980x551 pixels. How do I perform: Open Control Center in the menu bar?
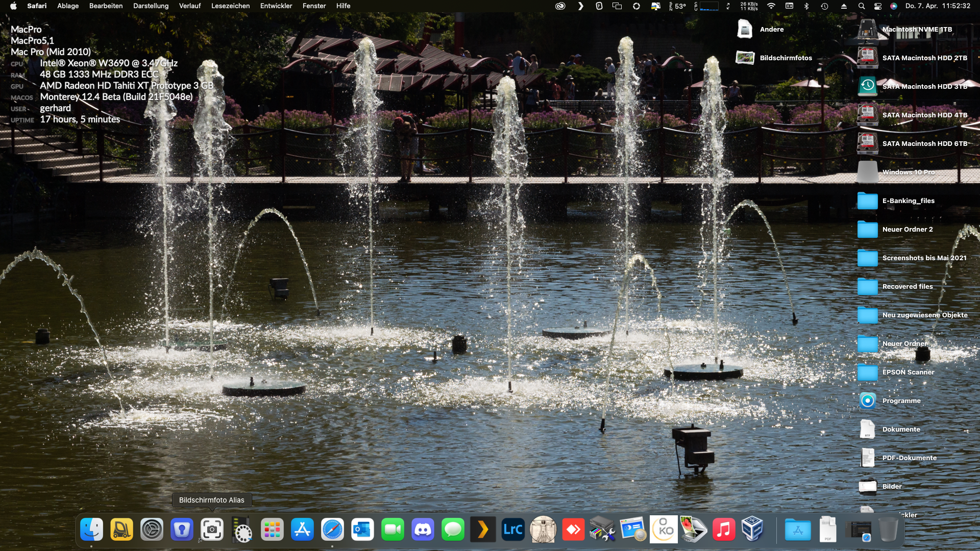click(x=877, y=6)
